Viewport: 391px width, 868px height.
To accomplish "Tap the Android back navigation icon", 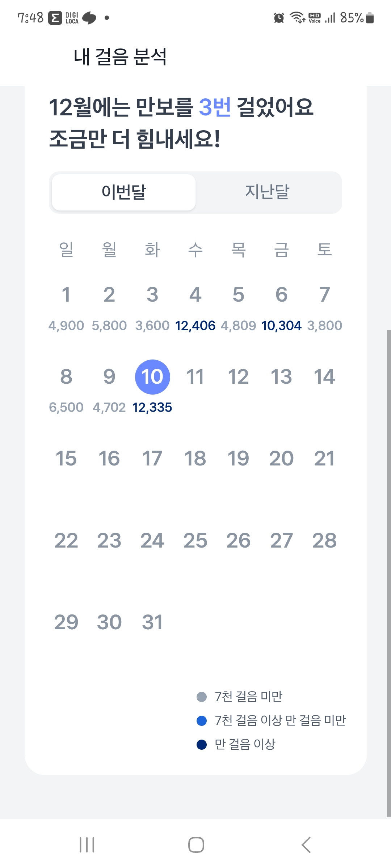I will click(x=306, y=845).
